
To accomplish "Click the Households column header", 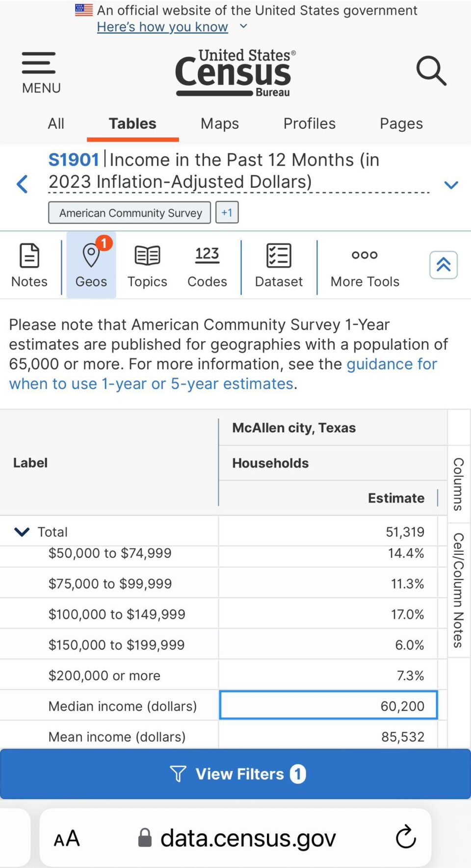I will pyautogui.click(x=270, y=463).
